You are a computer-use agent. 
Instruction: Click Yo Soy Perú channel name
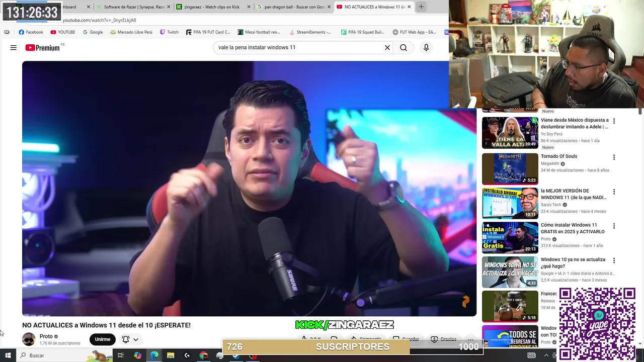pyautogui.click(x=552, y=134)
